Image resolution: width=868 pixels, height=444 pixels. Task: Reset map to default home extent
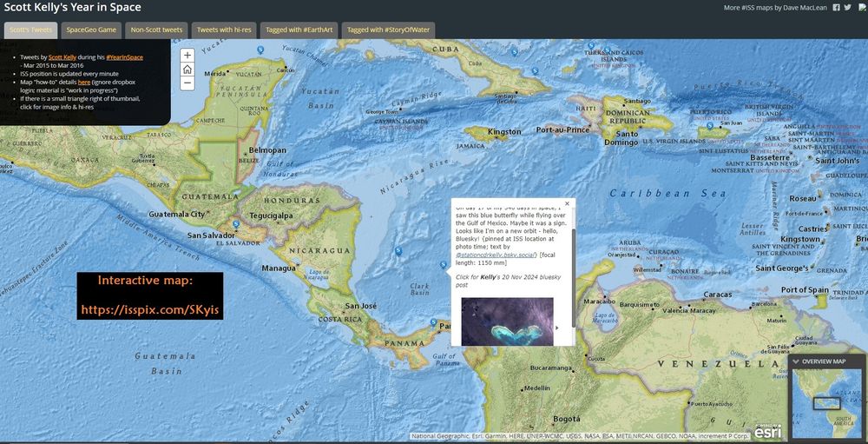pos(187,70)
